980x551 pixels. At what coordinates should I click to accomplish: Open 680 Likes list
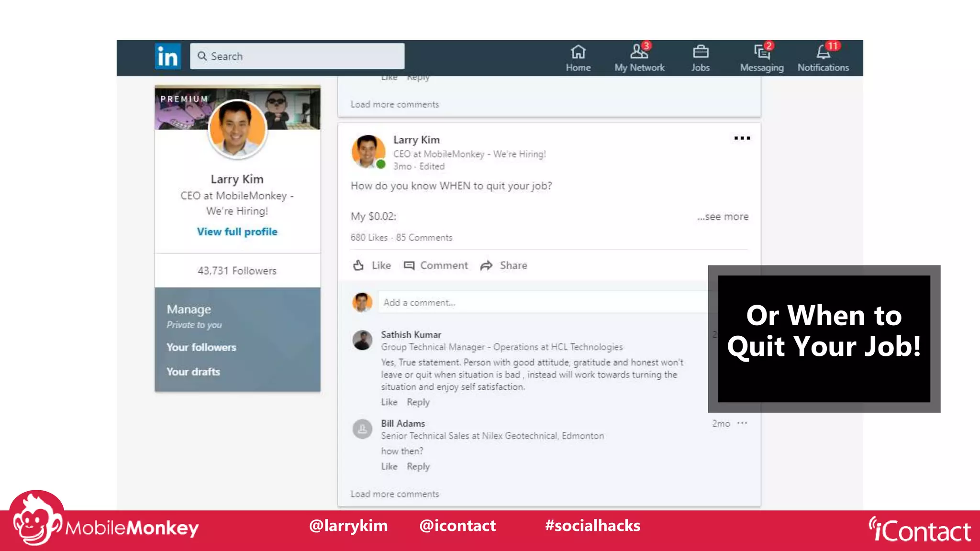369,238
